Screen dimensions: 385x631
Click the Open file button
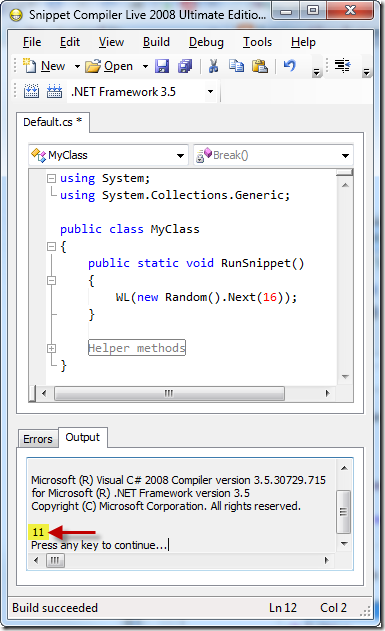[x=109, y=66]
